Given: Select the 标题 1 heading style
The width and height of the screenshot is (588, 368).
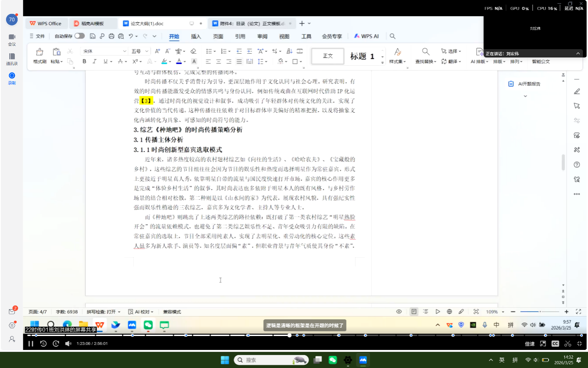Looking at the screenshot, I should click(362, 56).
